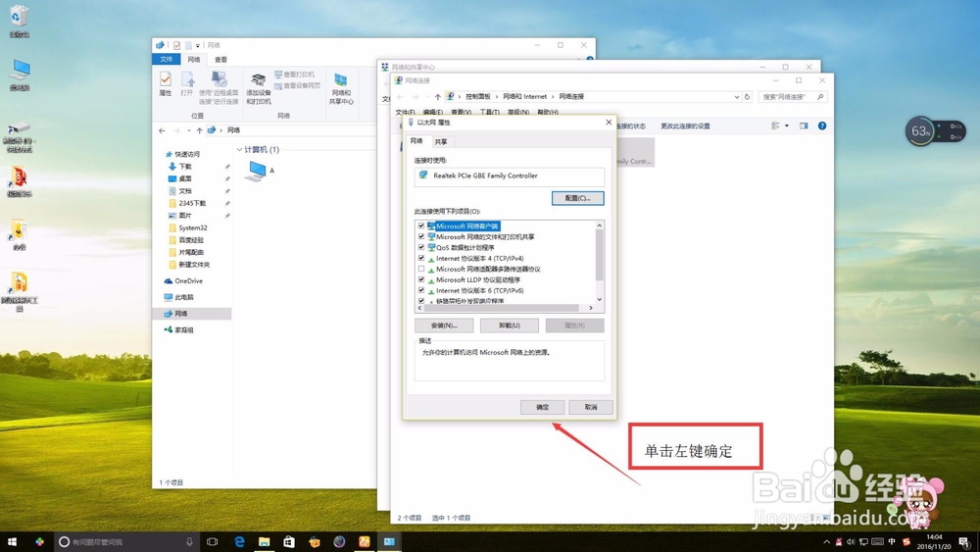The width and height of the screenshot is (980, 552).
Task: Open Task View on the taskbar
Action: click(x=213, y=542)
